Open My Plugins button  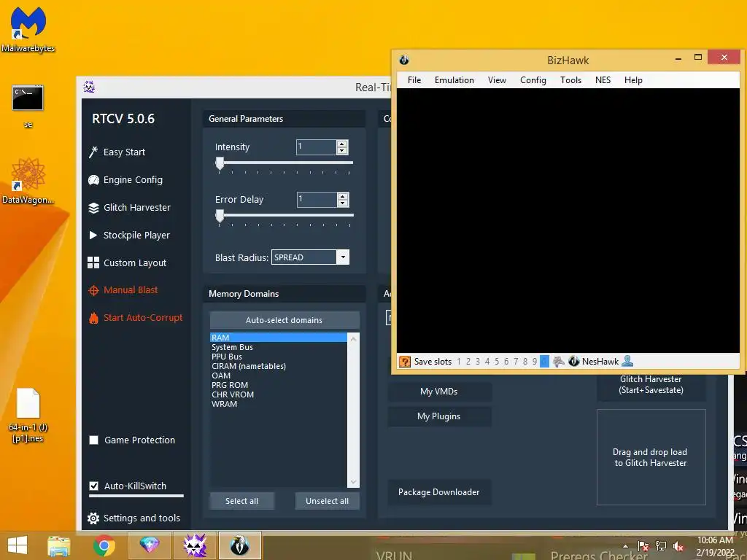coord(438,416)
